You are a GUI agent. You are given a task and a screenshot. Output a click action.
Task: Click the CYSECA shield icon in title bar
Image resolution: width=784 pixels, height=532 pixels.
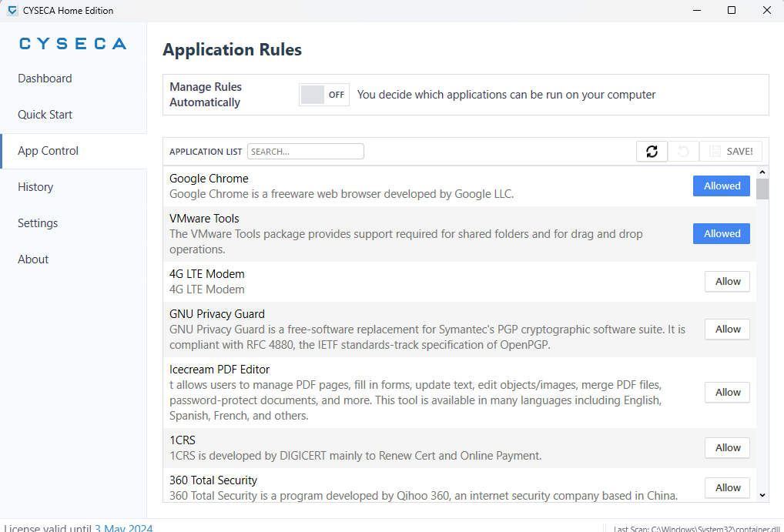click(x=12, y=11)
